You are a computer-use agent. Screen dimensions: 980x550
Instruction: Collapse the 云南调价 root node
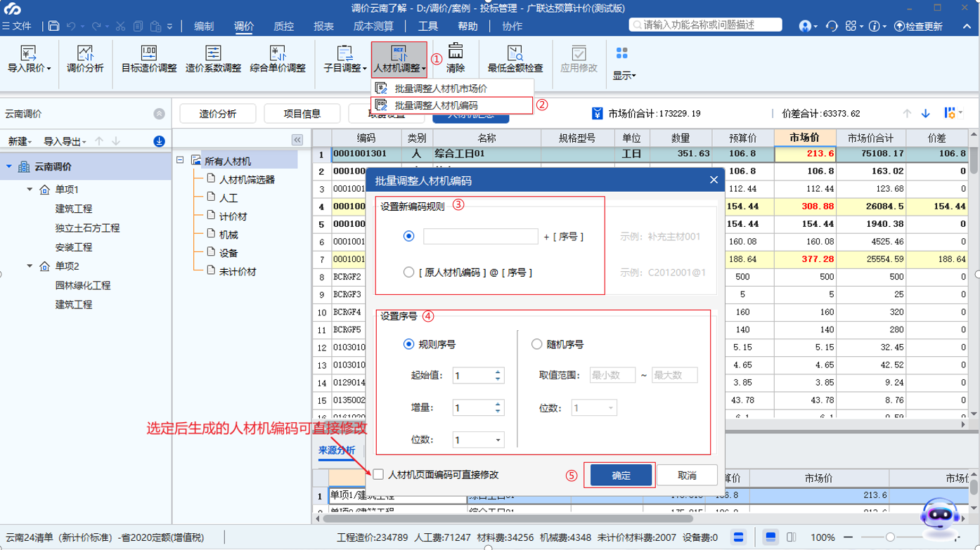[x=8, y=167]
